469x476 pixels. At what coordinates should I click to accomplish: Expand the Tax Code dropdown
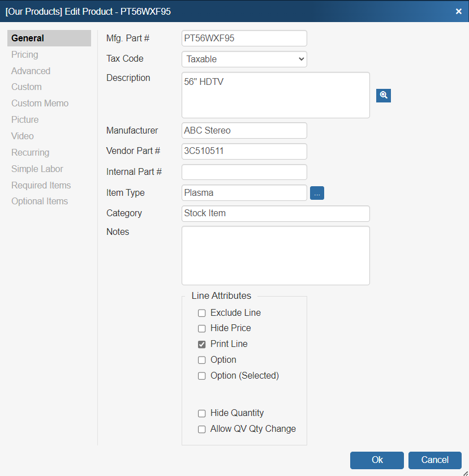coord(244,59)
